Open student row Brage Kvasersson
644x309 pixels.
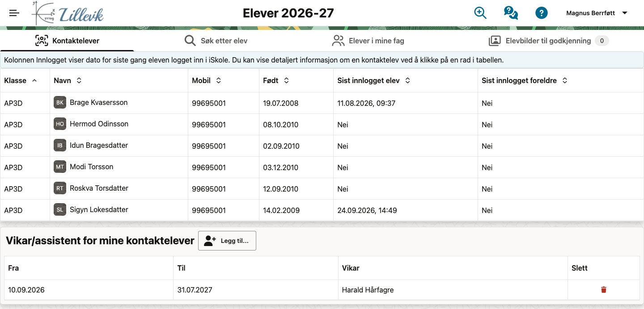click(x=322, y=103)
